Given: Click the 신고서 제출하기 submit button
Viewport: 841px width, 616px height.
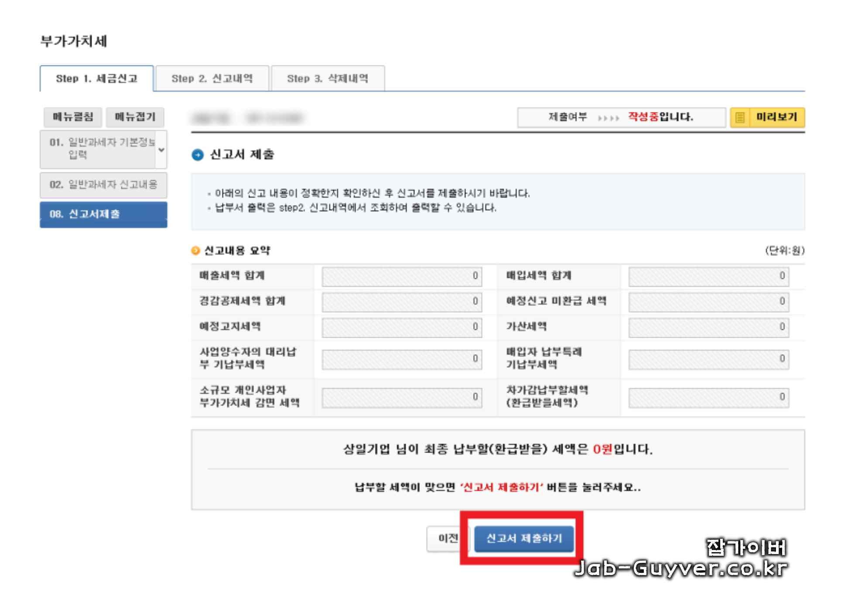Looking at the screenshot, I should (524, 538).
